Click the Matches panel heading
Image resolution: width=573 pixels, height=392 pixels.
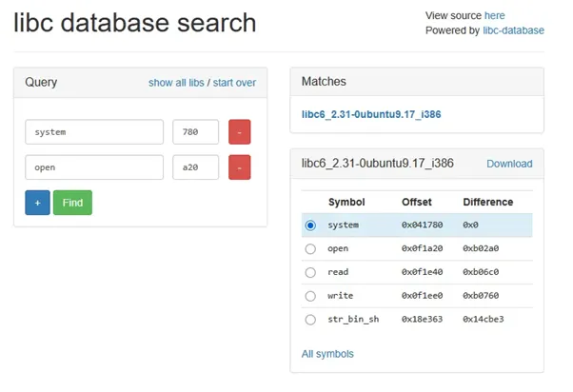[x=324, y=82]
